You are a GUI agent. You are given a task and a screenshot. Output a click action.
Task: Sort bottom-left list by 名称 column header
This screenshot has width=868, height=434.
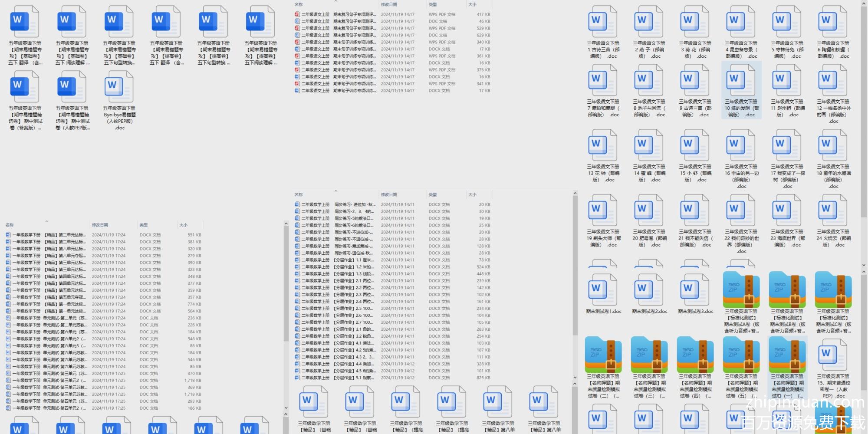[x=10, y=225]
